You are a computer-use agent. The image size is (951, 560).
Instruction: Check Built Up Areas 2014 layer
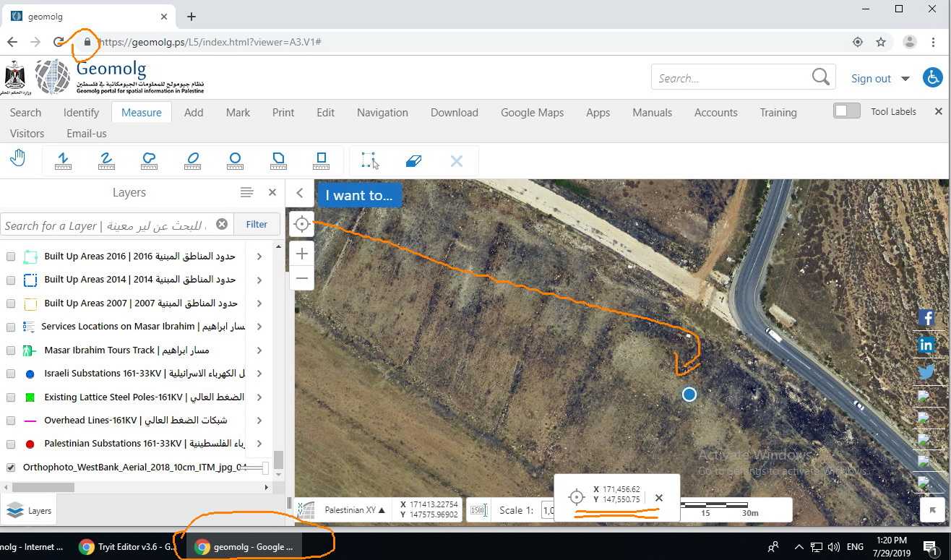(x=11, y=280)
